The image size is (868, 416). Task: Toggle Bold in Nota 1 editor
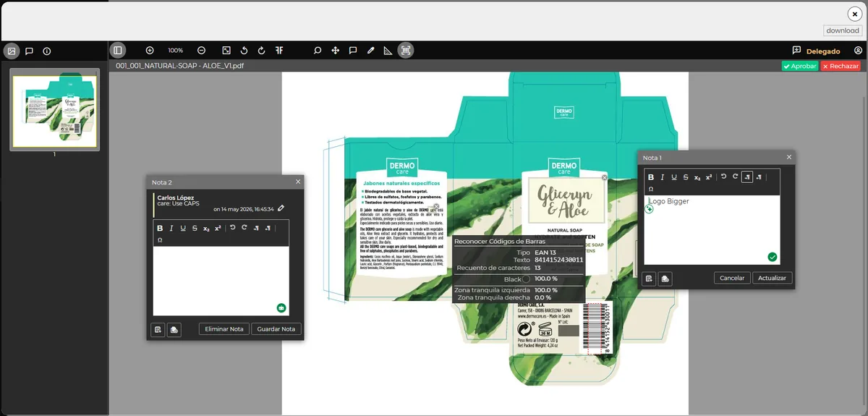651,177
